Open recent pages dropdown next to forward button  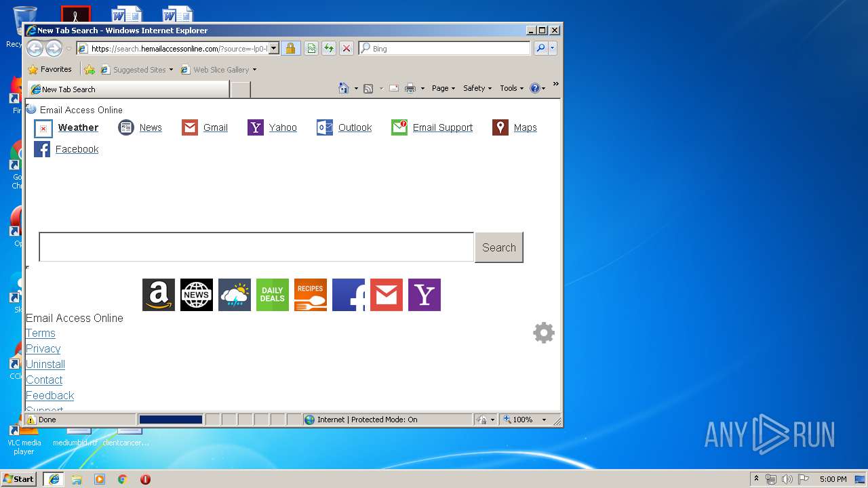point(68,49)
